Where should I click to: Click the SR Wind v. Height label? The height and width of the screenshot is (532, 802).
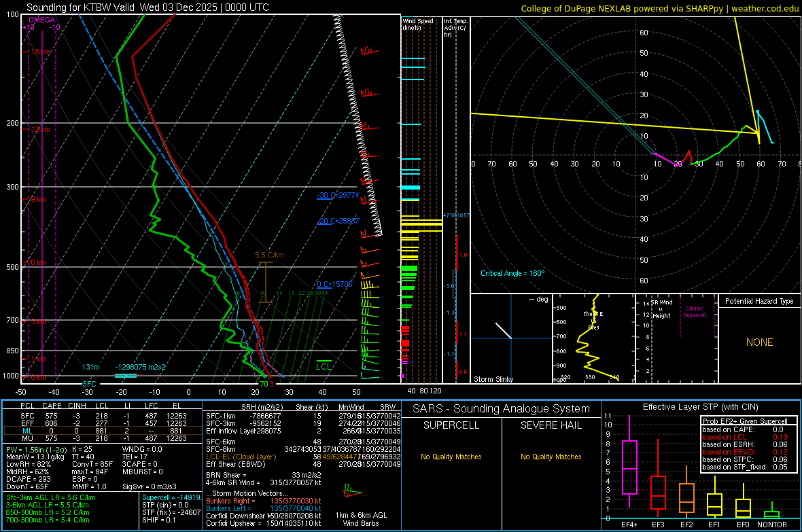[661, 309]
